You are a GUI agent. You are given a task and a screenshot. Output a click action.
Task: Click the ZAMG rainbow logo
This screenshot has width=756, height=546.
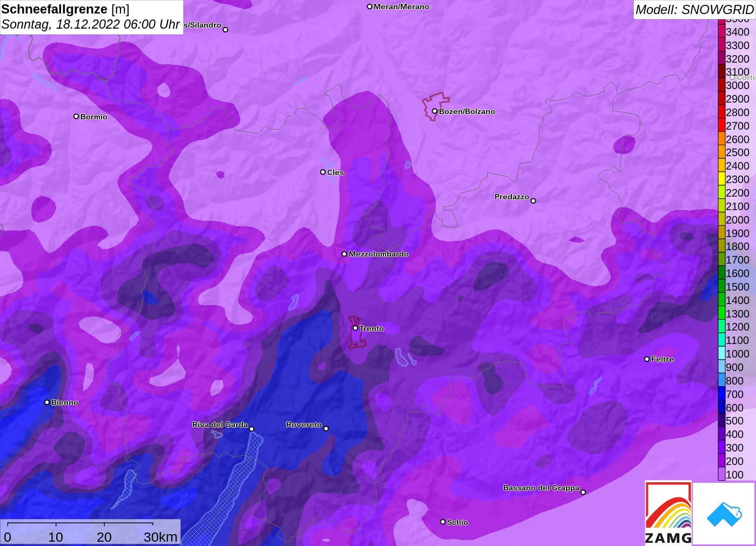(x=668, y=513)
